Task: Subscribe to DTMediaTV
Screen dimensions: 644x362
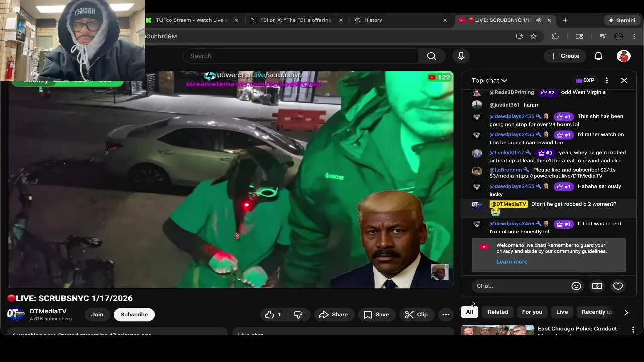Action: (x=134, y=314)
